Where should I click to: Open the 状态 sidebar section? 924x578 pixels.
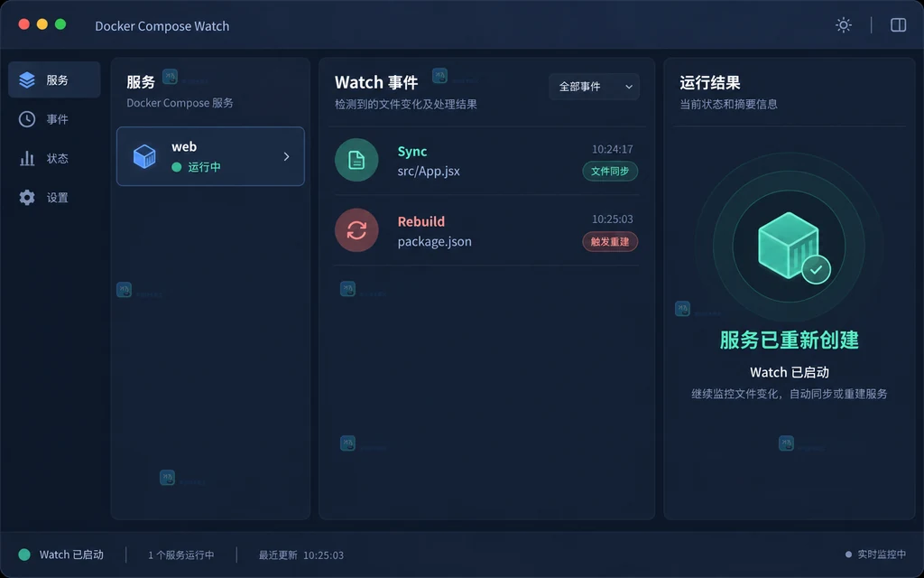click(54, 158)
